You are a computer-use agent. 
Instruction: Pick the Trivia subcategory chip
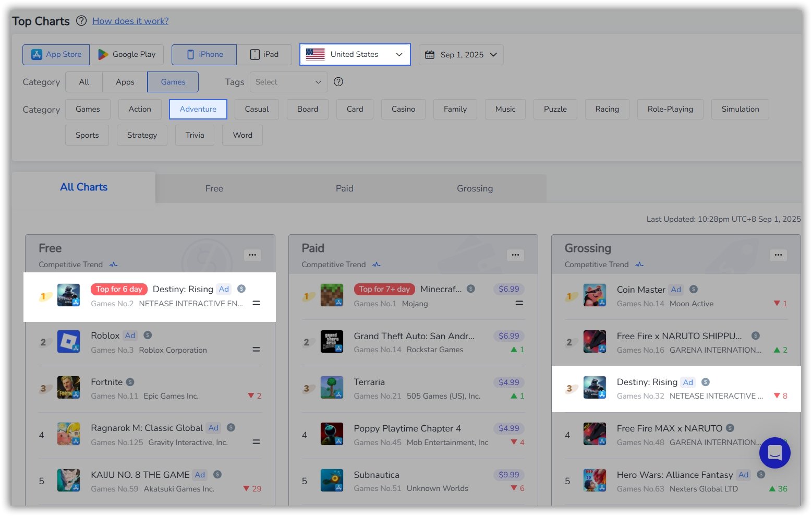[x=195, y=135]
